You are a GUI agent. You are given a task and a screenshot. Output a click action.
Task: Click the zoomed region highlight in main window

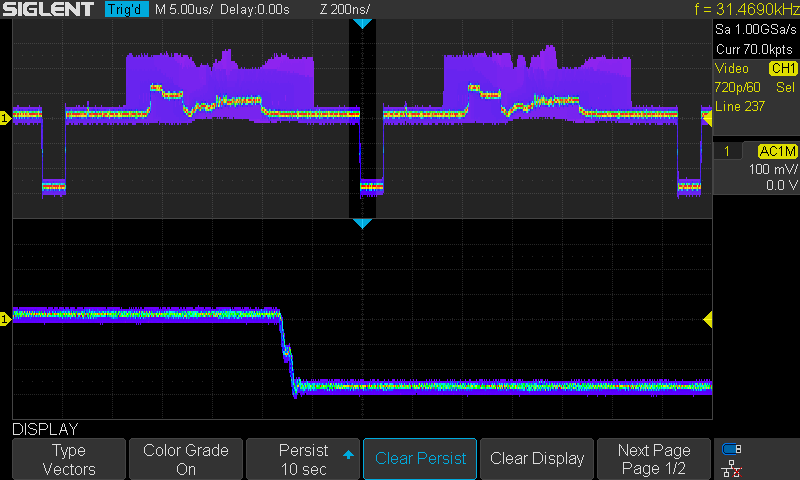pyautogui.click(x=362, y=118)
